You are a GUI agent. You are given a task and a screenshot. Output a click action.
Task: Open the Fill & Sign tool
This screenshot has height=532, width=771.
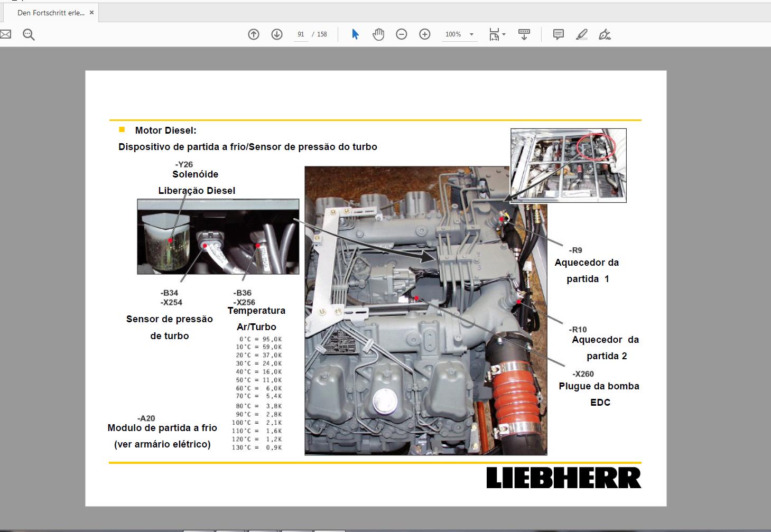click(605, 34)
